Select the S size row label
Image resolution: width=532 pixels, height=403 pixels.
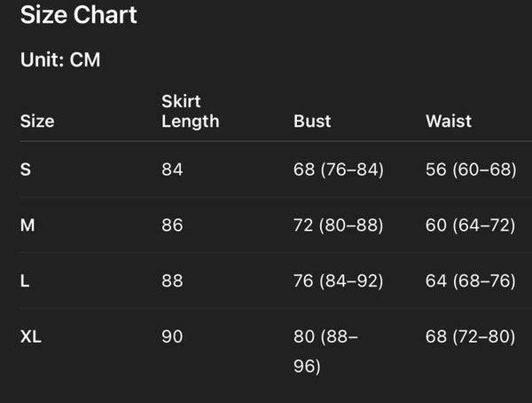pos(26,170)
